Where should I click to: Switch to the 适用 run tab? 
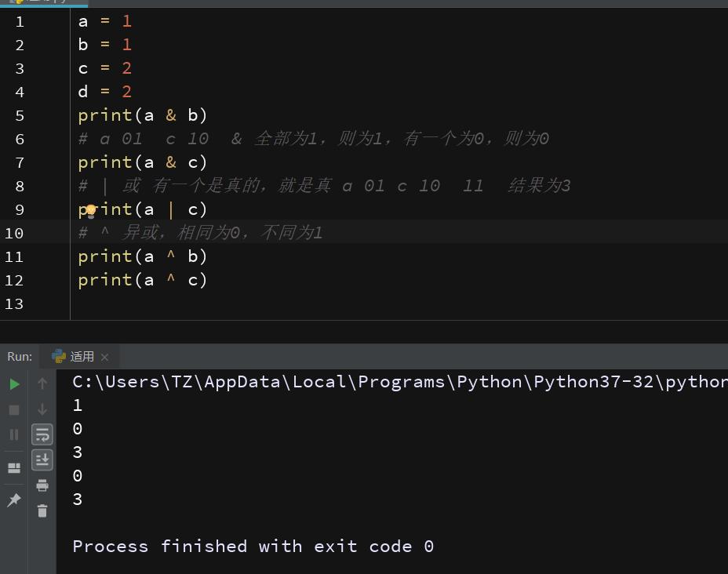pos(82,356)
